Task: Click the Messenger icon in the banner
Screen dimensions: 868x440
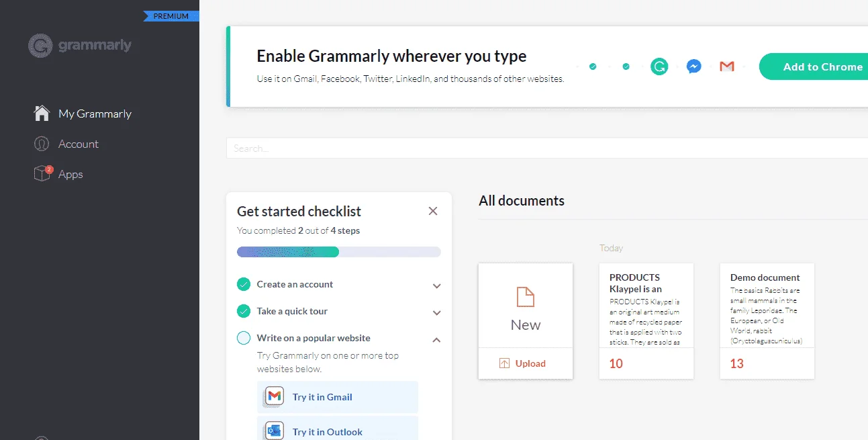Action: [694, 67]
